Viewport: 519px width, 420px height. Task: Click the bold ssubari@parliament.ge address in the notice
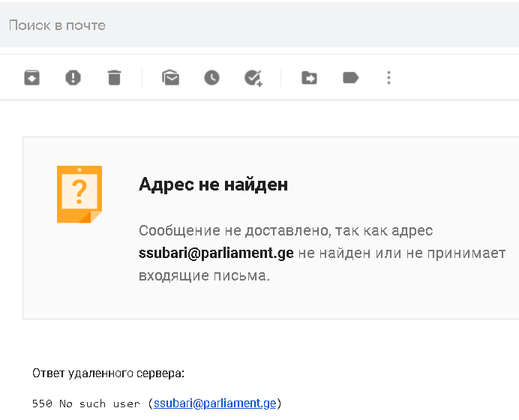click(x=216, y=253)
